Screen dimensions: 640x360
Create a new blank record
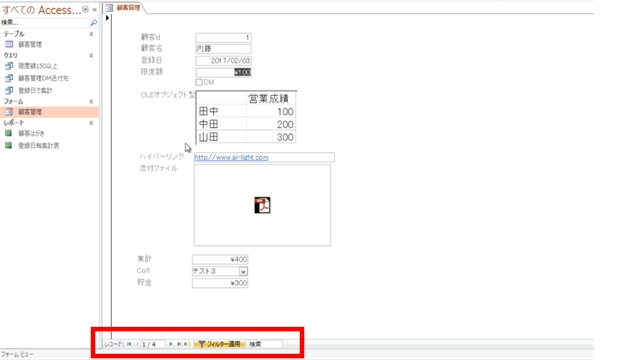pyautogui.click(x=187, y=344)
